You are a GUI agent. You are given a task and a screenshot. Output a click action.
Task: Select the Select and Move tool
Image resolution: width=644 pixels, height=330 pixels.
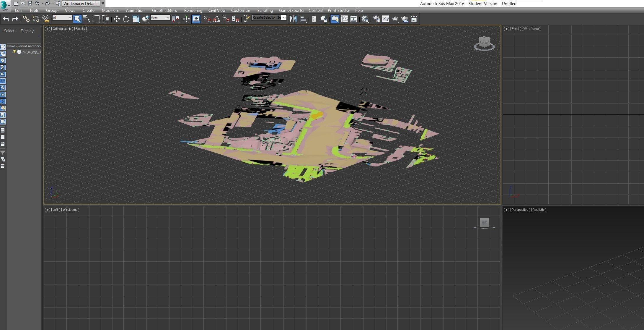click(x=117, y=19)
